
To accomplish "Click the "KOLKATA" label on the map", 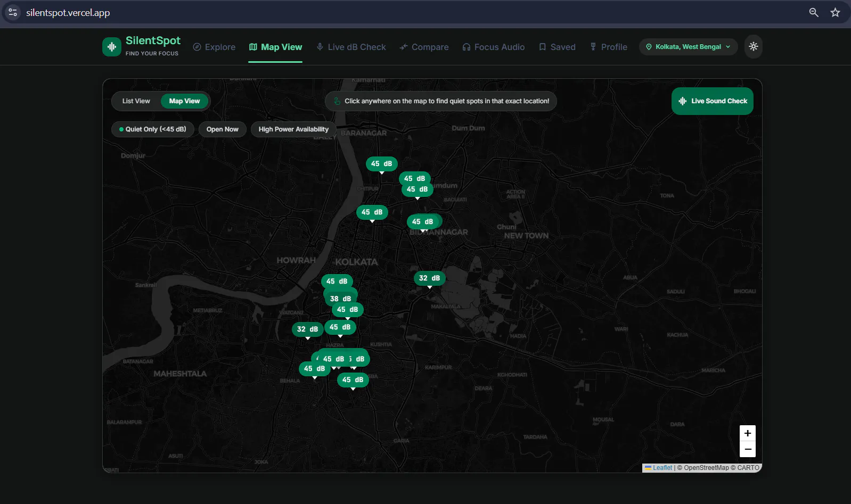I will 356,262.
